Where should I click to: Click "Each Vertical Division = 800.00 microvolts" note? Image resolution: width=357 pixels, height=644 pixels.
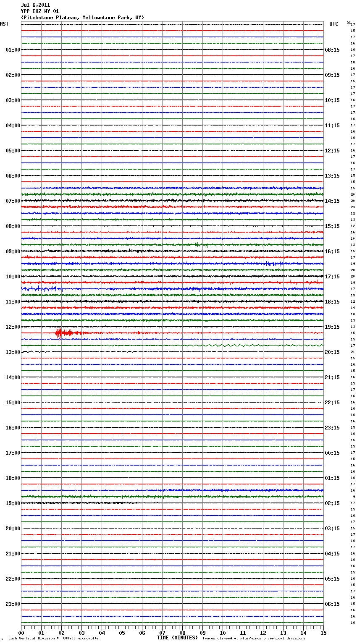(x=53, y=638)
